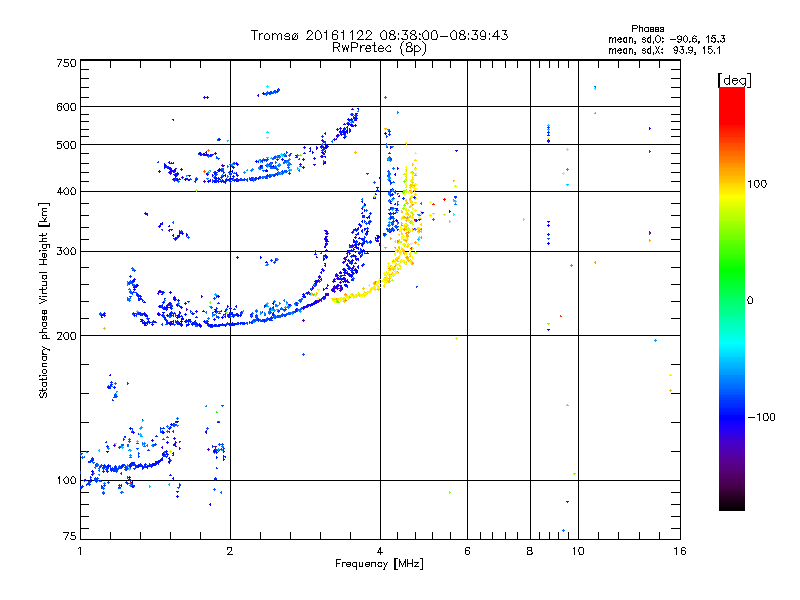The width and height of the screenshot is (800, 600).
Task: Click the blue E-layer trace near 100 km
Action: (x=128, y=466)
